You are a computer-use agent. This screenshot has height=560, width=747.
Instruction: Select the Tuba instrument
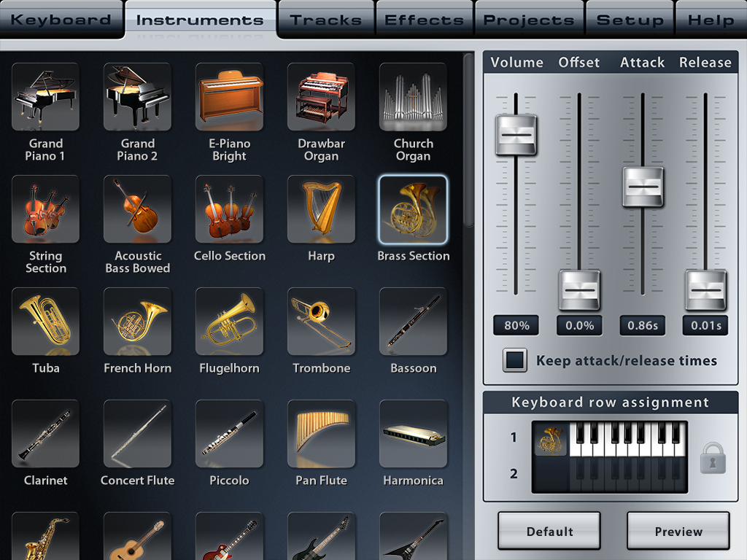(45, 322)
